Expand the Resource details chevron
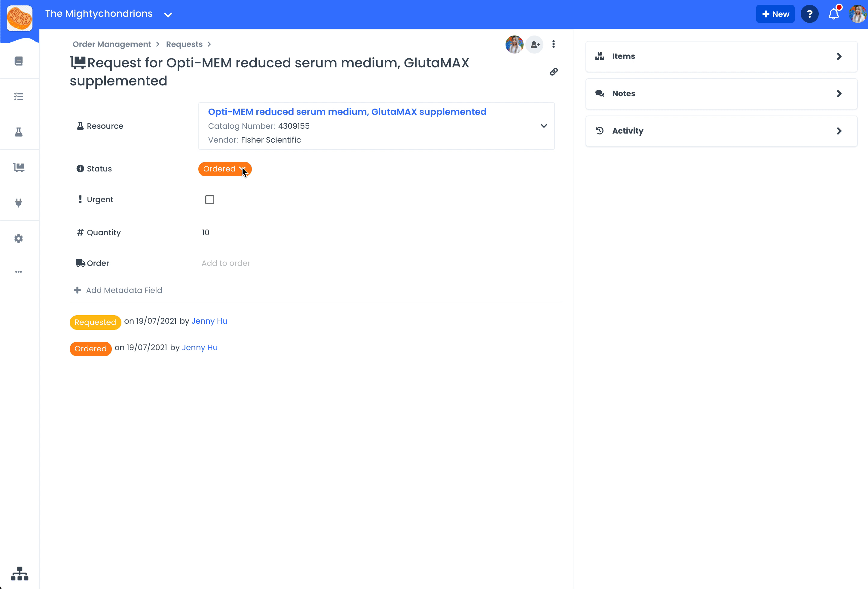 point(543,126)
